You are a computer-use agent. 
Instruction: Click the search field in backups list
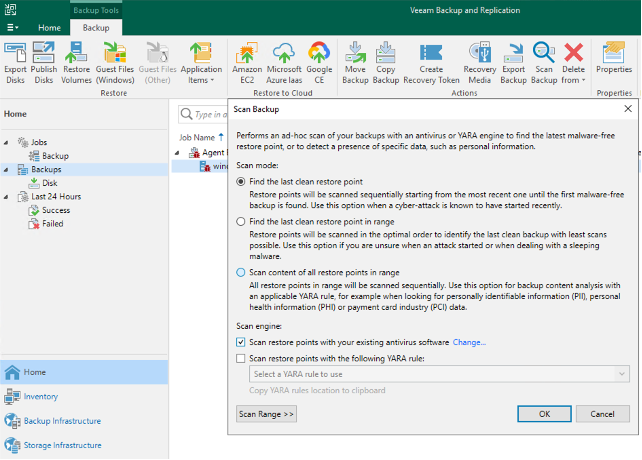click(x=203, y=114)
